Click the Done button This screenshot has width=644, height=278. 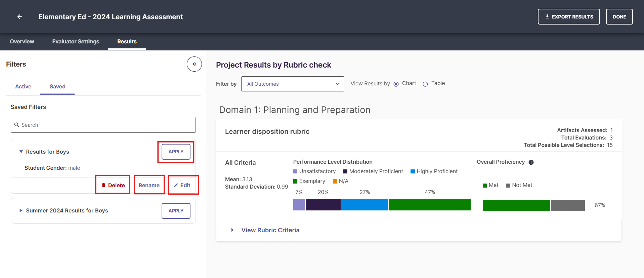click(619, 17)
